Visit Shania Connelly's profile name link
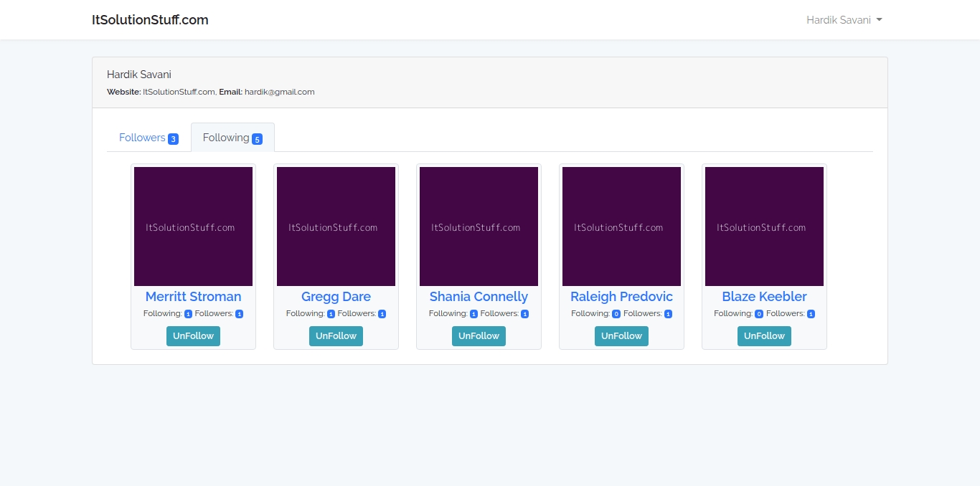Image resolution: width=980 pixels, height=486 pixels. click(x=479, y=297)
